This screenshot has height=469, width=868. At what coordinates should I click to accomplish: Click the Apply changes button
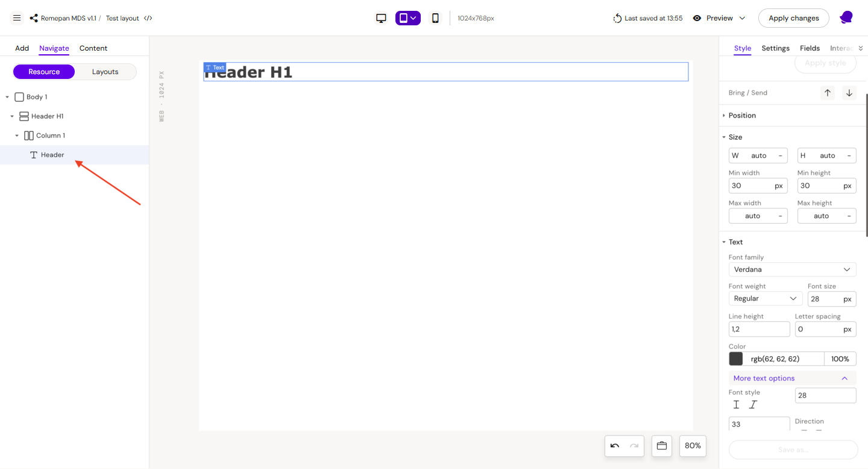(794, 18)
